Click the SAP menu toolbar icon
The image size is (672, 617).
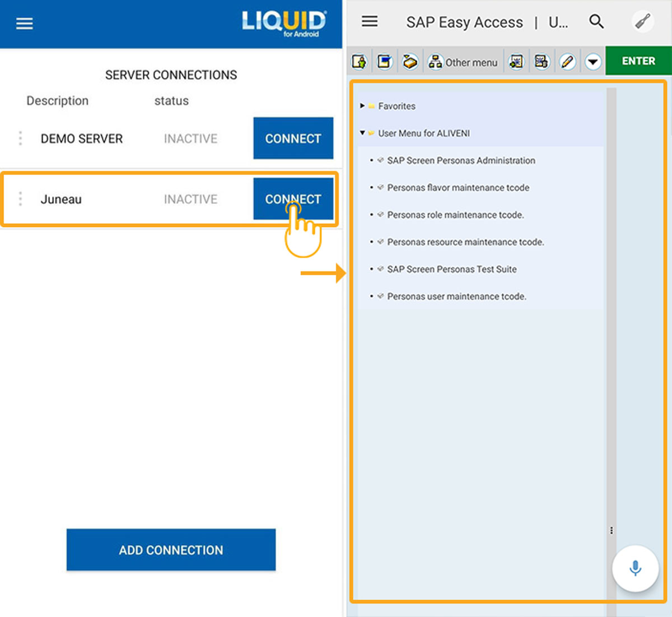[x=384, y=62]
